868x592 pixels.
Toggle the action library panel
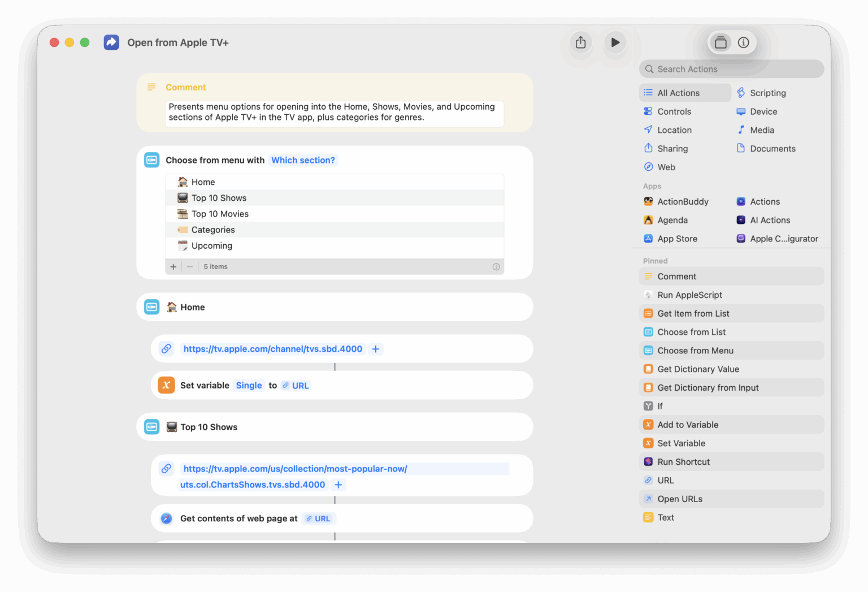[721, 42]
